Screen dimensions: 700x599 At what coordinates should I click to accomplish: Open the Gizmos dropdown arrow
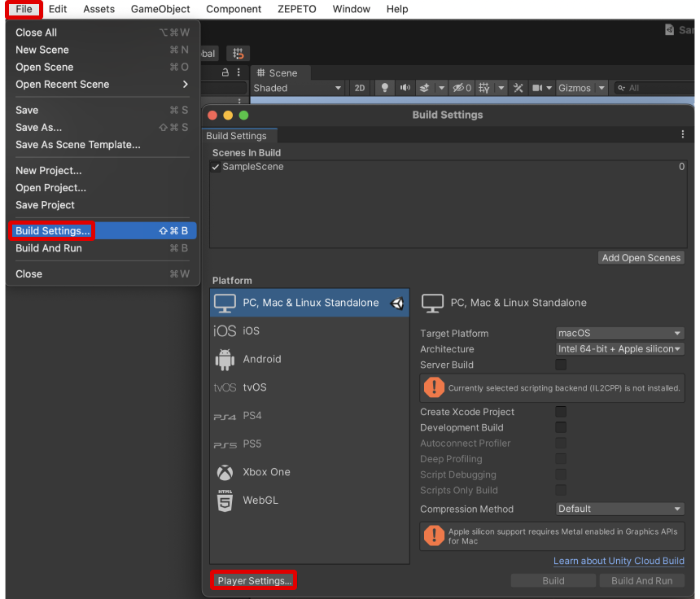pos(602,88)
